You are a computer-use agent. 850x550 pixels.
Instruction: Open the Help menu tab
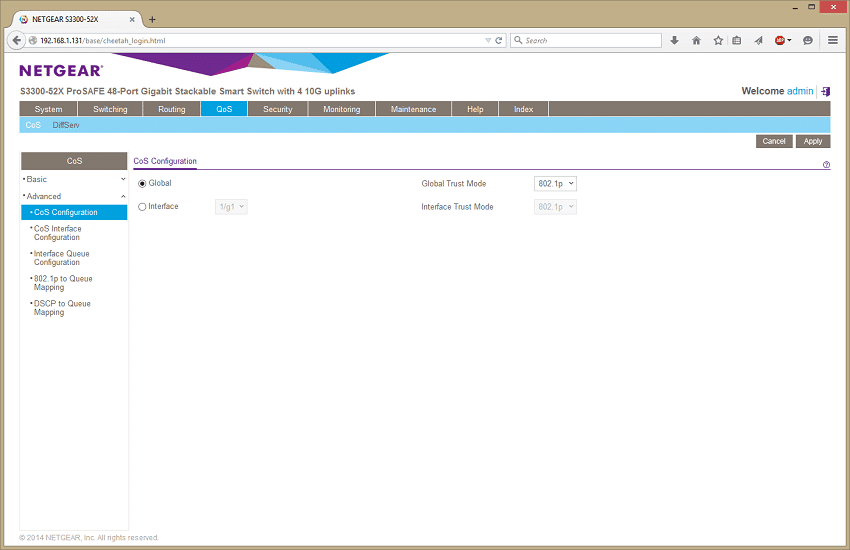tap(475, 109)
